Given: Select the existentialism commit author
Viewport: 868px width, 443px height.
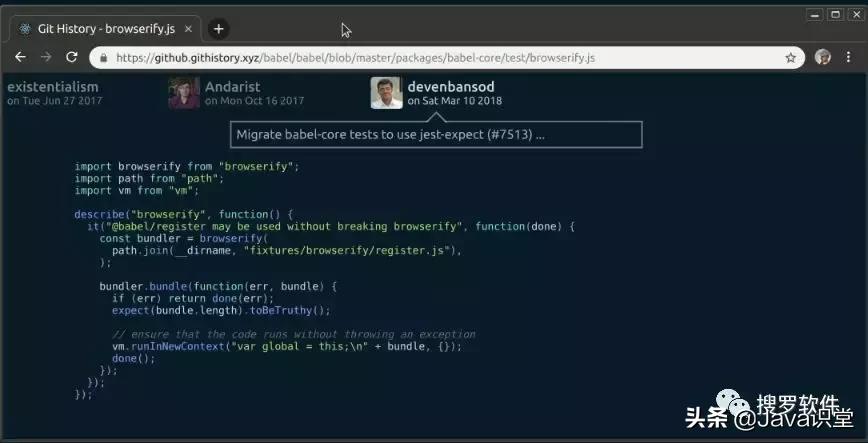Looking at the screenshot, I should [x=53, y=87].
